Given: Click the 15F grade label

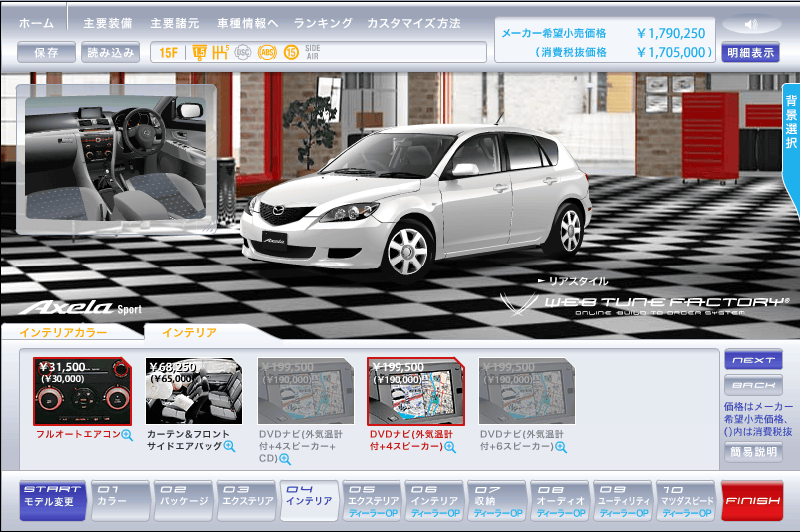Looking at the screenshot, I should (x=169, y=53).
